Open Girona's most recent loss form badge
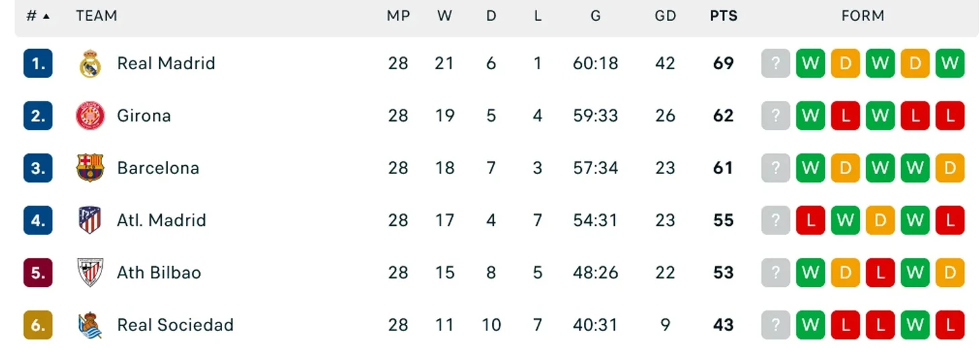Viewport: 980px width, 348px height. pyautogui.click(x=845, y=116)
